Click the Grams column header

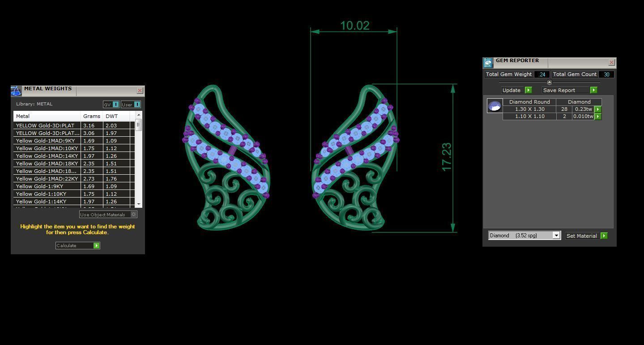92,116
